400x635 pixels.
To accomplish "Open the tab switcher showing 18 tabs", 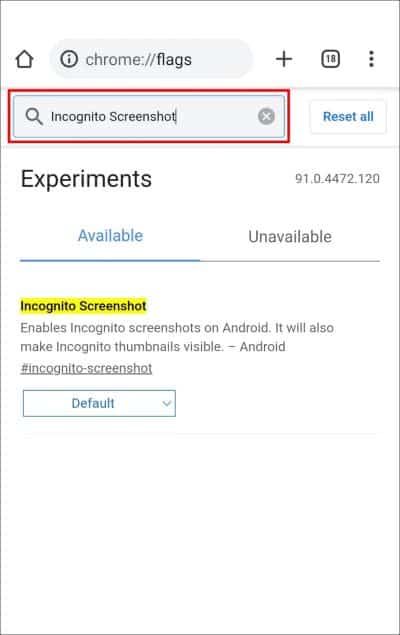I will 330,59.
